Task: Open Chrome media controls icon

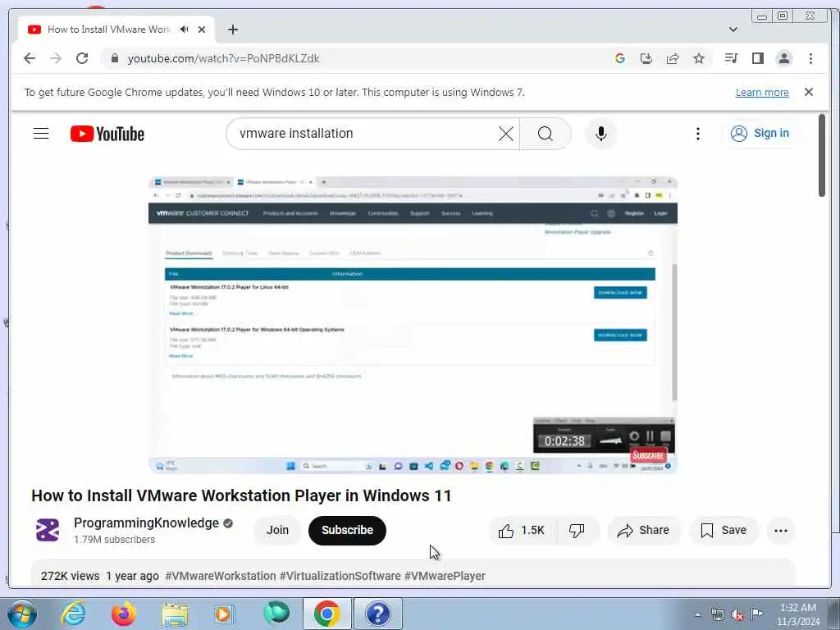Action: (731, 58)
